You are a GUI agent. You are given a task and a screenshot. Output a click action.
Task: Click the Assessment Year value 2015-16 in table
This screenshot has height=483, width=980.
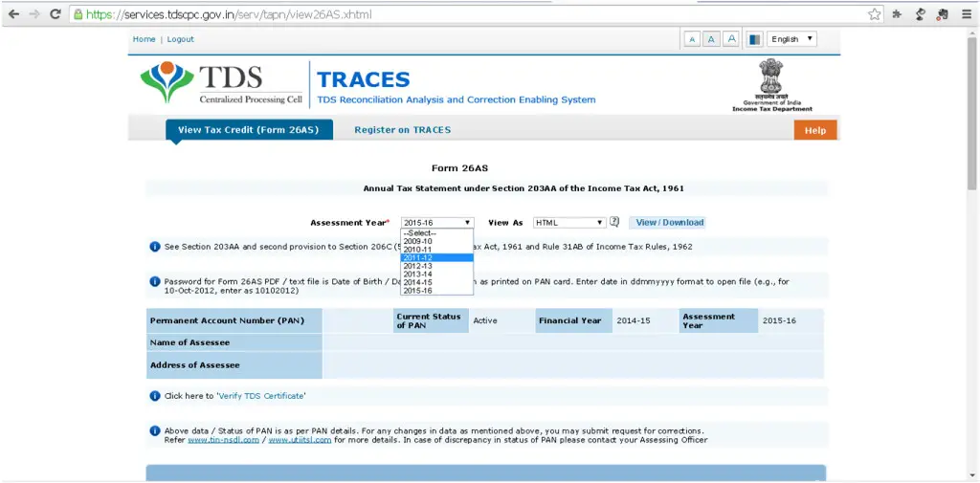point(779,320)
